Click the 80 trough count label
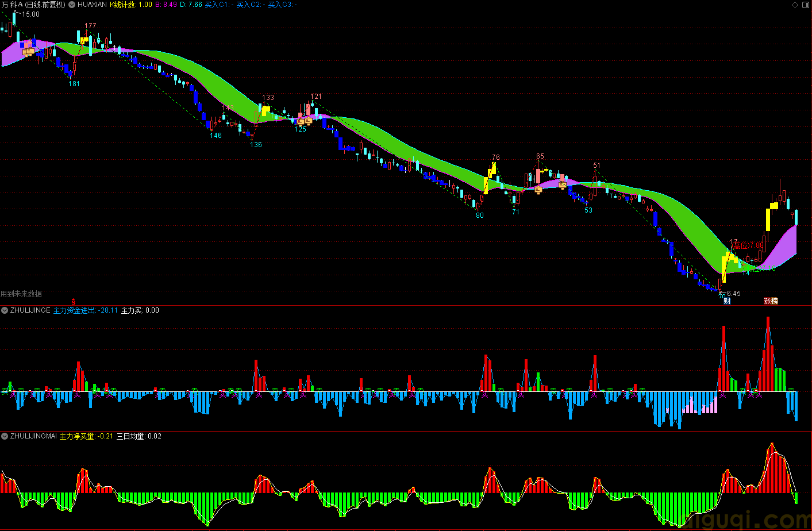This screenshot has height=531, width=812. click(480, 216)
